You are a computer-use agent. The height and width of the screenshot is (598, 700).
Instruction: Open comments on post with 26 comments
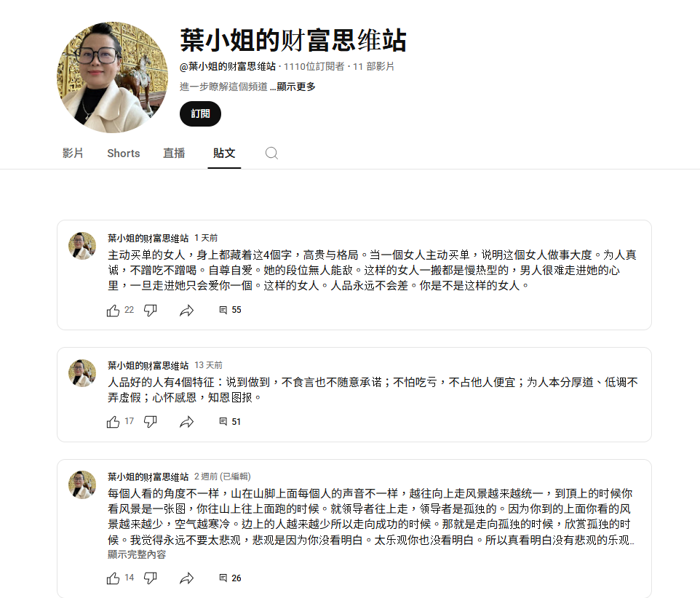tap(230, 578)
